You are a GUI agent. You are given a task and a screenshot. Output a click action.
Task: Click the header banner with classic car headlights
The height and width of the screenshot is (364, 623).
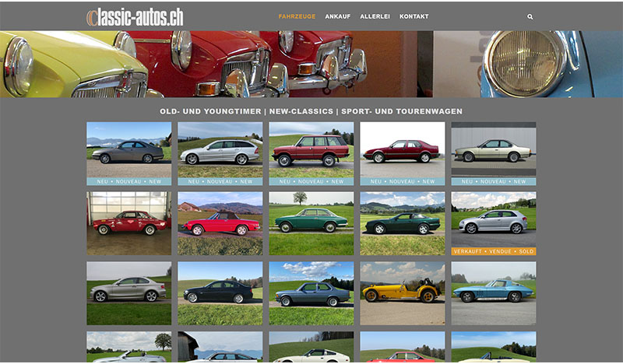pos(311,65)
